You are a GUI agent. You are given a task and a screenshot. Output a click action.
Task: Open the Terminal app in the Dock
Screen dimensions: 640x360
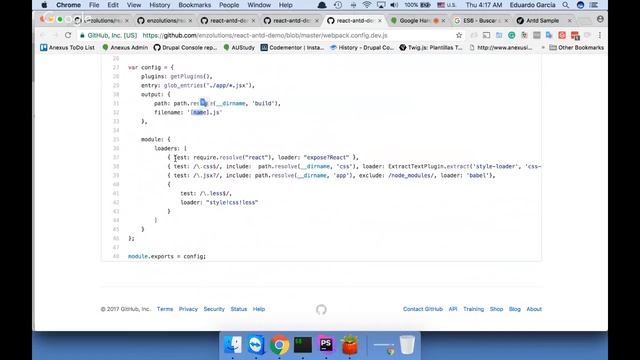point(303,345)
